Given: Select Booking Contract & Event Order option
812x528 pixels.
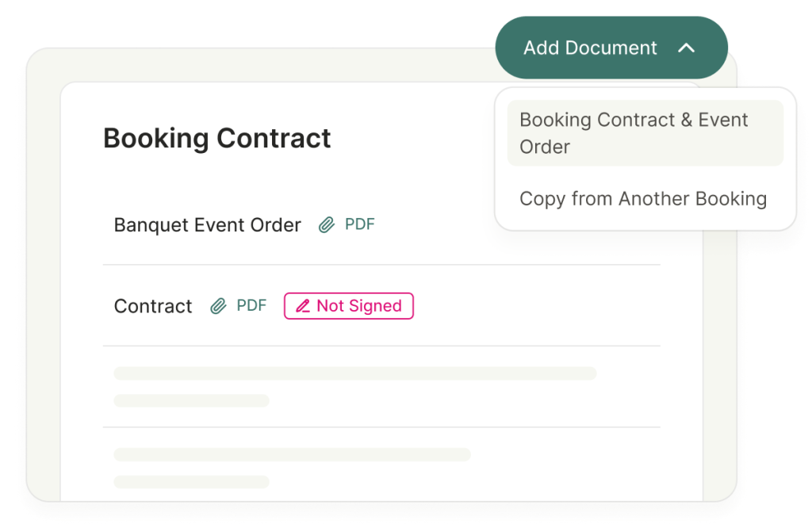Looking at the screenshot, I should point(645,133).
